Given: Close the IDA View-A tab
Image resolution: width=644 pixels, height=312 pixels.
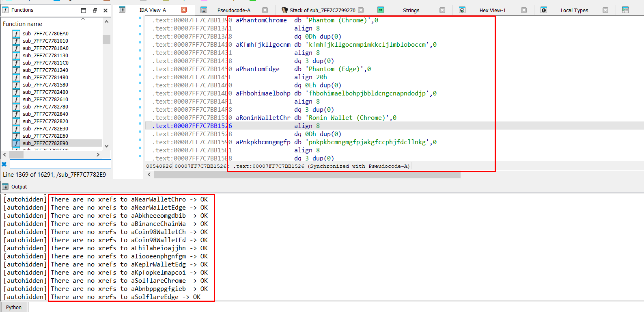Looking at the screenshot, I should (184, 10).
